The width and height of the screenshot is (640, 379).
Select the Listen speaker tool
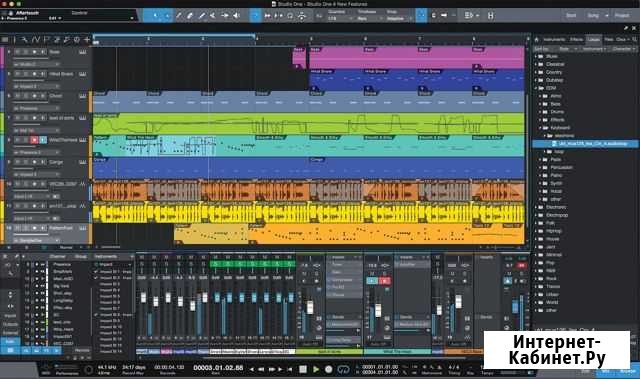click(236, 16)
